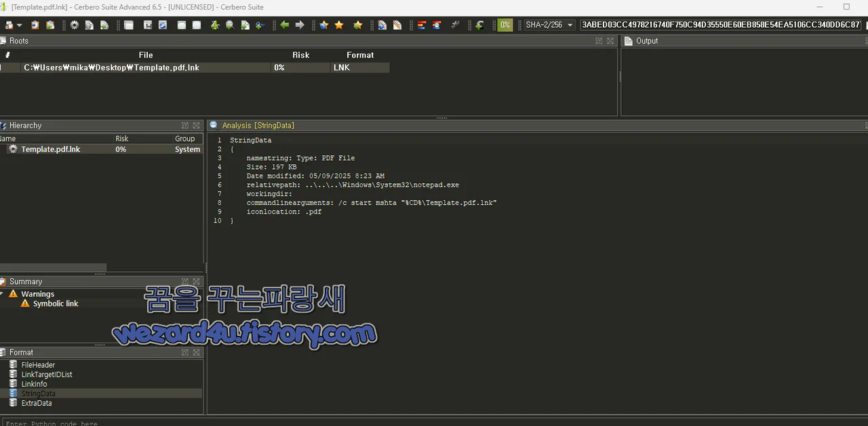Click the colored stripes toolbar icon

(422, 25)
